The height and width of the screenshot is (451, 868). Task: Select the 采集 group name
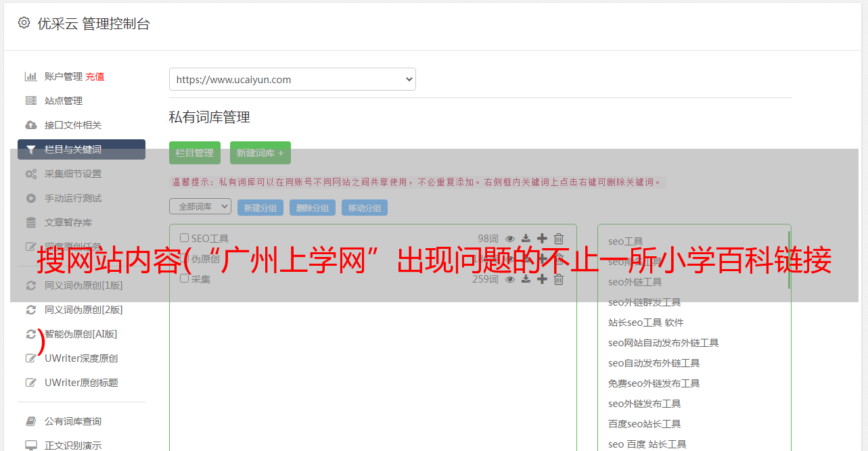point(201,279)
